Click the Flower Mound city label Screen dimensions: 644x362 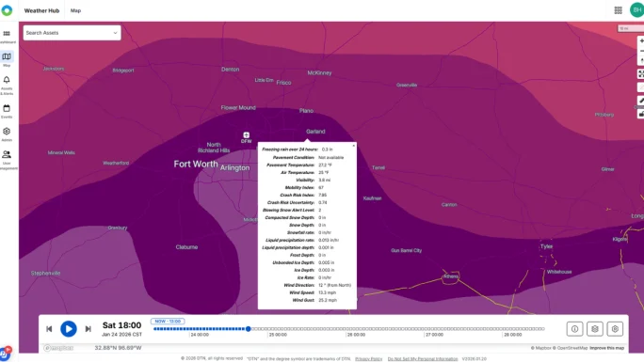pyautogui.click(x=238, y=108)
